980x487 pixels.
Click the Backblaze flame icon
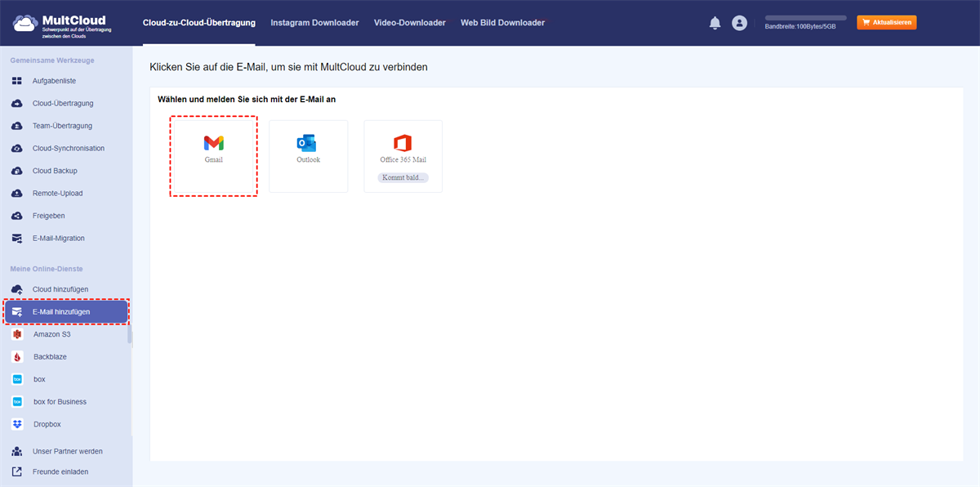pos(17,357)
